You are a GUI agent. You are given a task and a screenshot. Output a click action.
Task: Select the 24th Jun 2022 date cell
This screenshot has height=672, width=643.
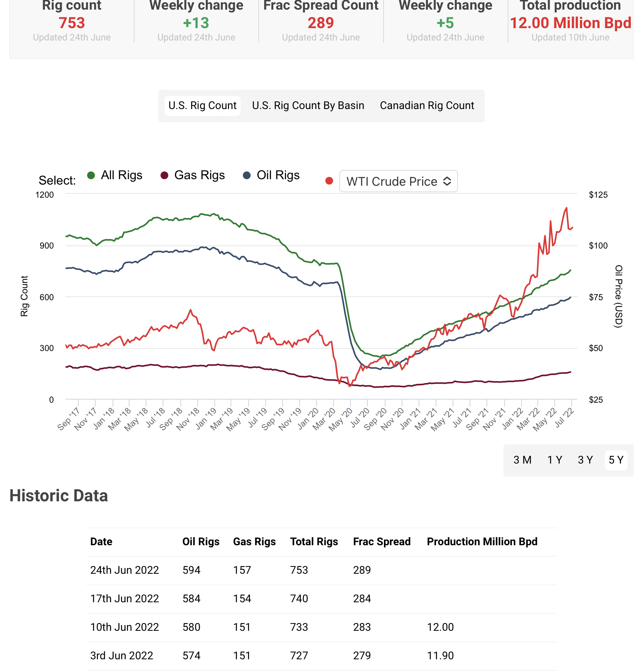tap(125, 570)
